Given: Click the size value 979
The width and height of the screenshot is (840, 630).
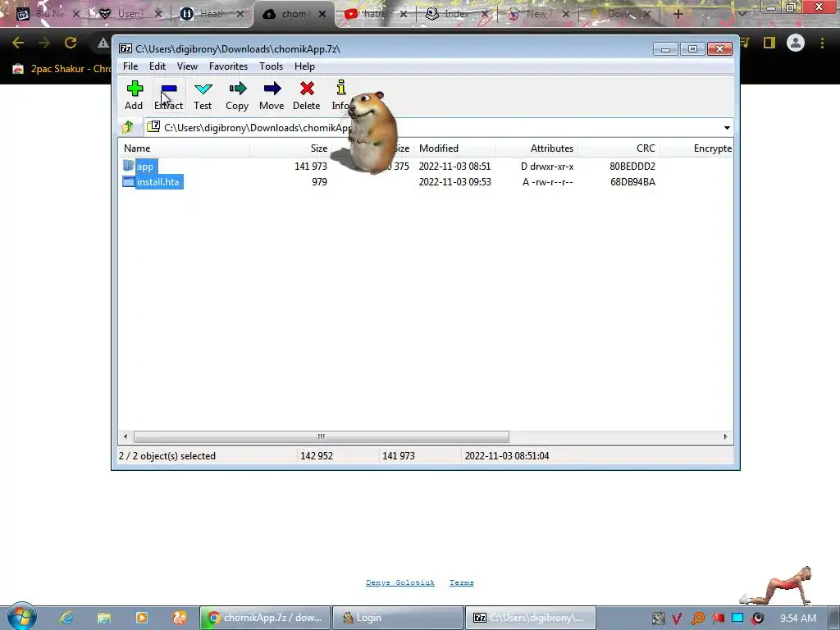Looking at the screenshot, I should (x=319, y=181).
